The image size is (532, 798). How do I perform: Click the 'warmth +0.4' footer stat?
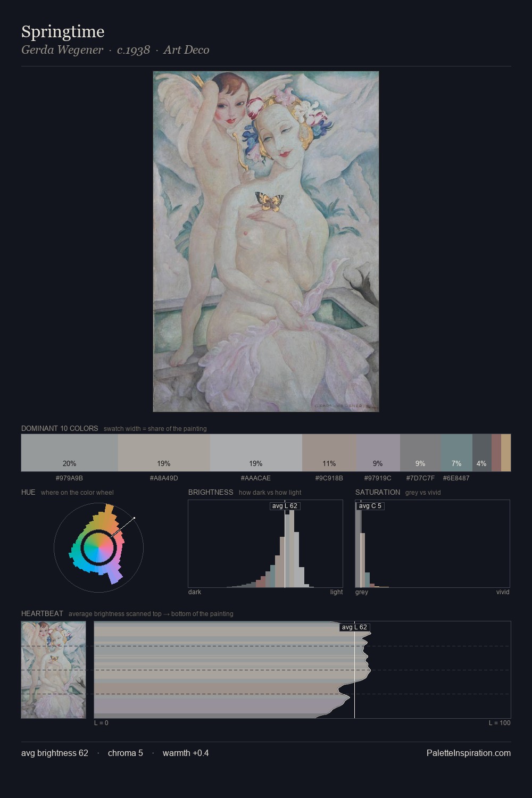point(186,753)
